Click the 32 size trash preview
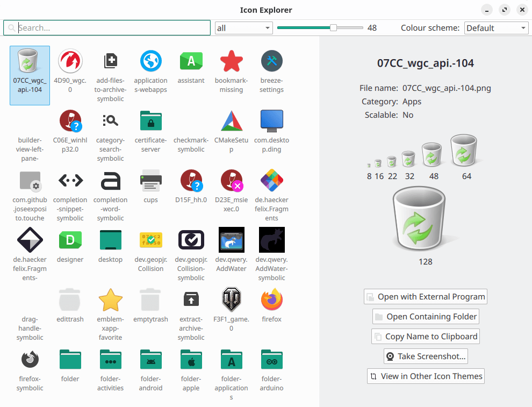The height and width of the screenshot is (407, 532). (x=408, y=159)
